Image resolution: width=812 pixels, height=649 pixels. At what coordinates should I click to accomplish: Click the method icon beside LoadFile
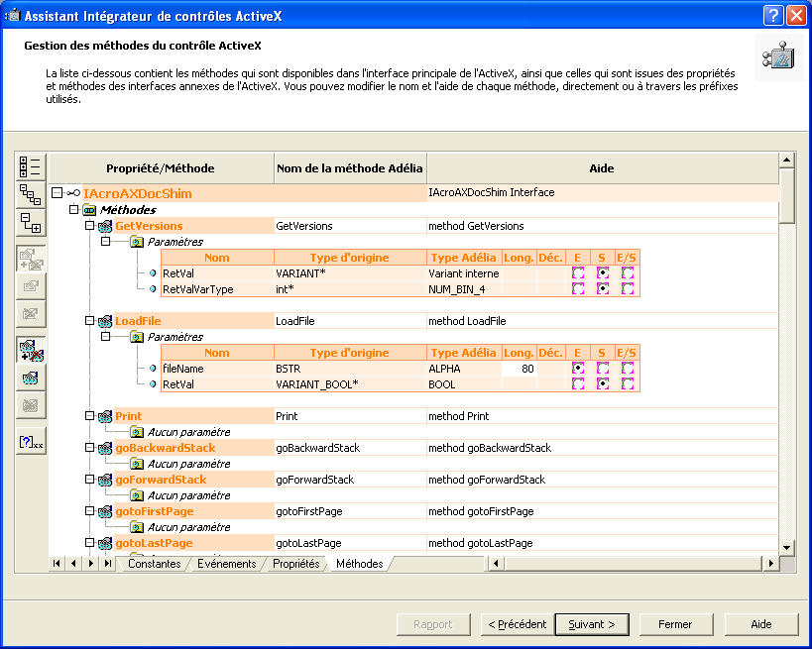coord(105,321)
